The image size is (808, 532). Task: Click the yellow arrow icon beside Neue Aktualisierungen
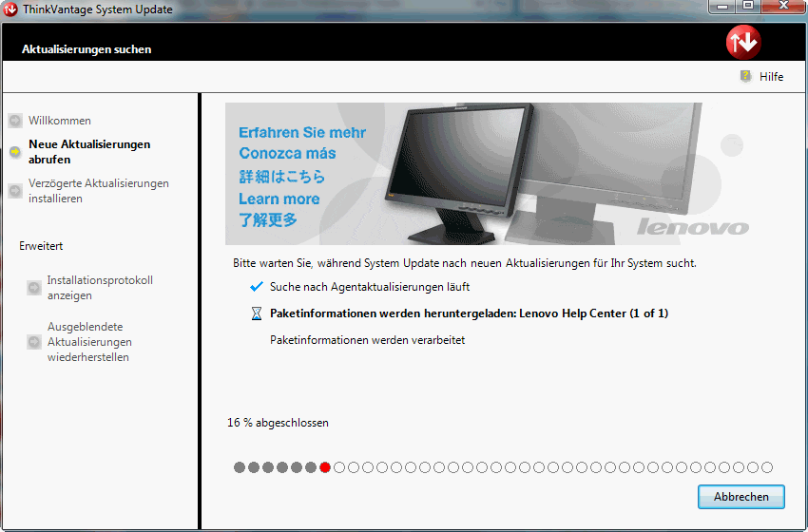click(x=15, y=151)
